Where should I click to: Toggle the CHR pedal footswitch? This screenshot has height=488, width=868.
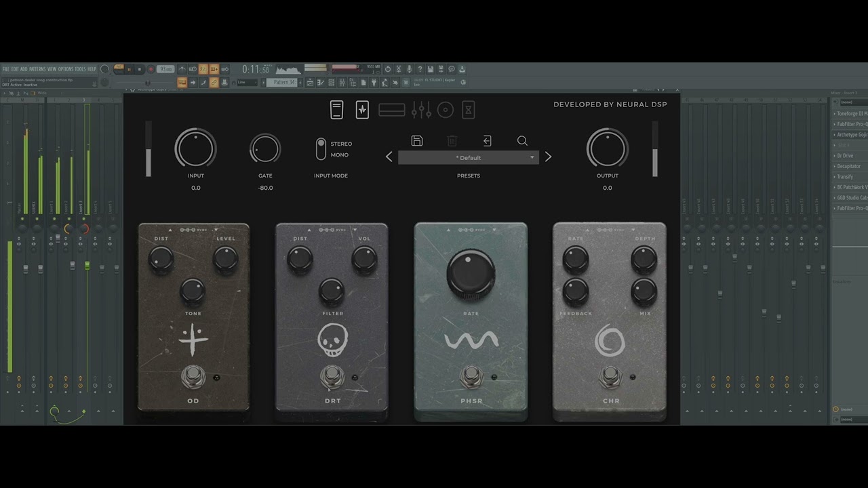[610, 377]
